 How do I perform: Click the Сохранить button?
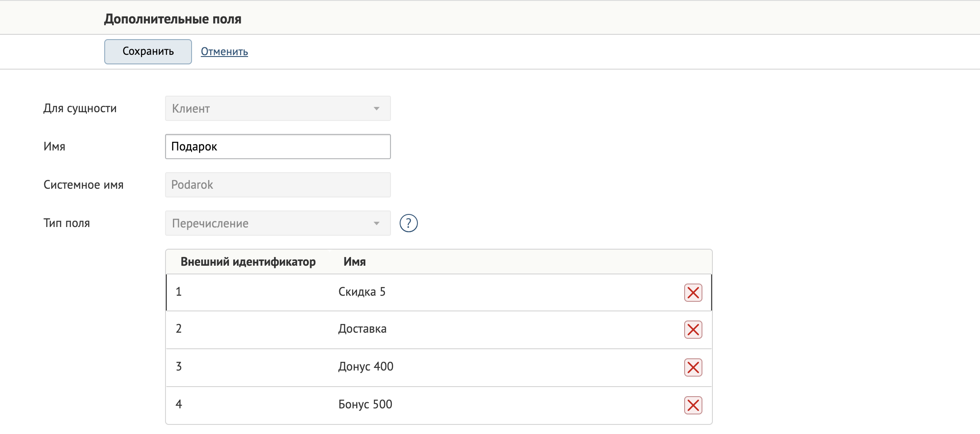tap(148, 51)
